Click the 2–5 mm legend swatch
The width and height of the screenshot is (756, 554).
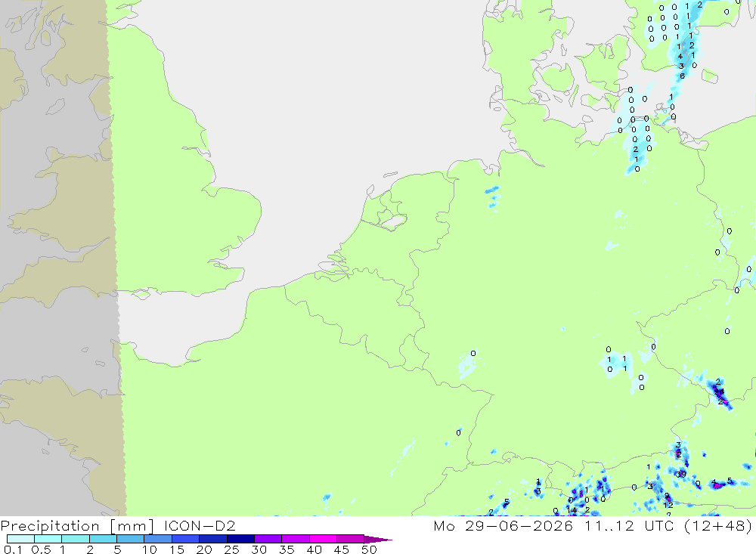click(103, 539)
